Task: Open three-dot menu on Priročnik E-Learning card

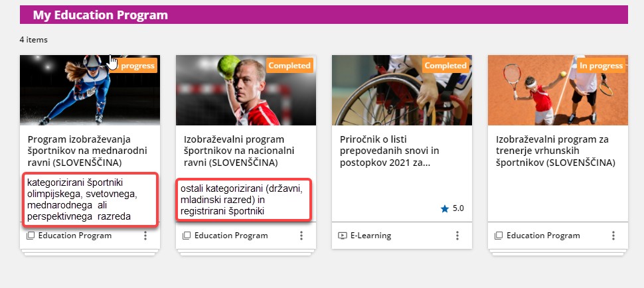Action: coord(457,236)
